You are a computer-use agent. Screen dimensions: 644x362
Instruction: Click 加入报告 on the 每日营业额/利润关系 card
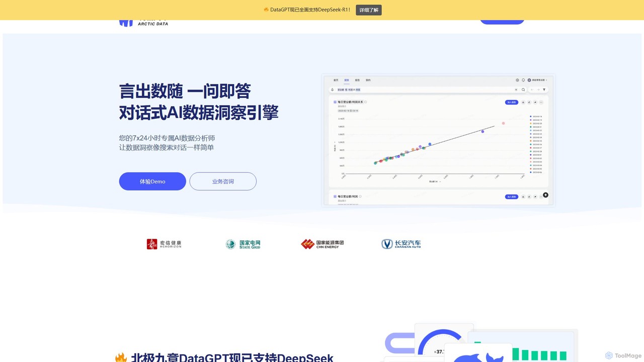pyautogui.click(x=512, y=102)
